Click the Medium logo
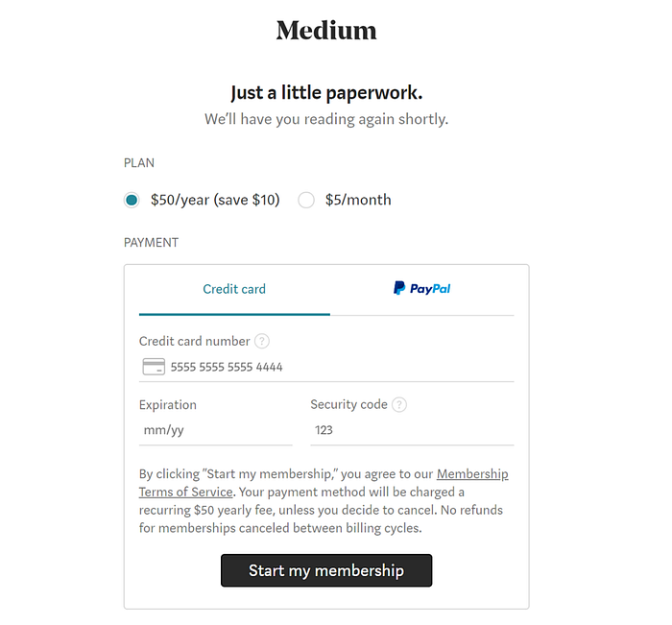This screenshot has width=672, height=625. (326, 31)
